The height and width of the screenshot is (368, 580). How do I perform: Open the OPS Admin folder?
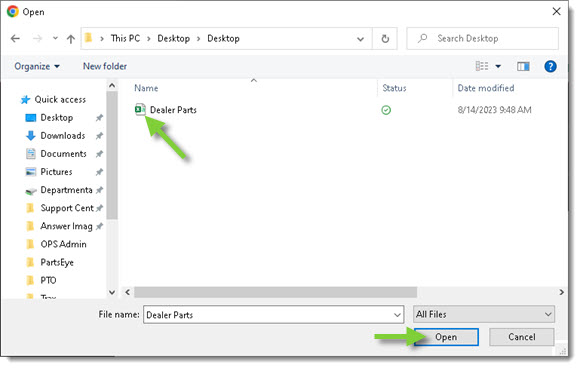[63, 244]
